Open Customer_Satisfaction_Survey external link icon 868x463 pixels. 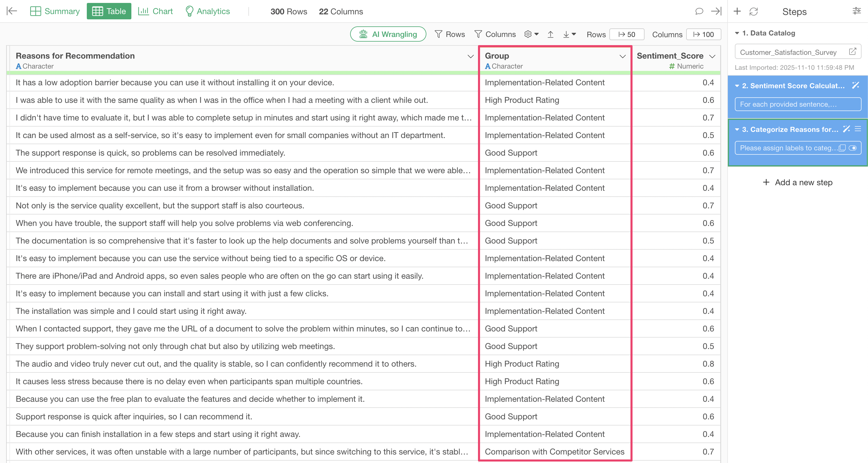click(852, 52)
